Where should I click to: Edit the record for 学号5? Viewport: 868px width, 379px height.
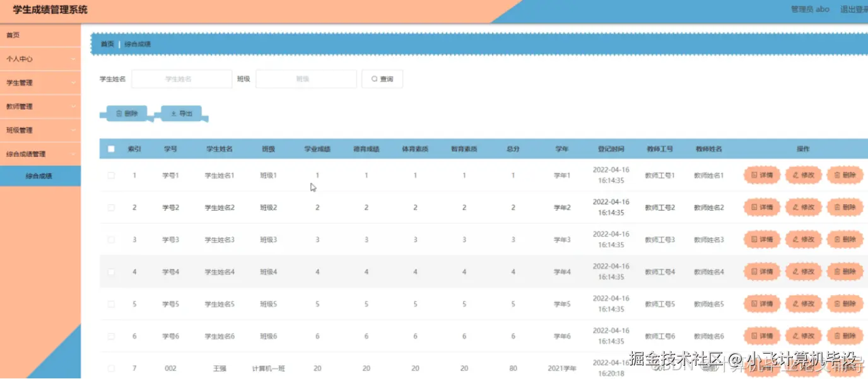[x=803, y=304]
